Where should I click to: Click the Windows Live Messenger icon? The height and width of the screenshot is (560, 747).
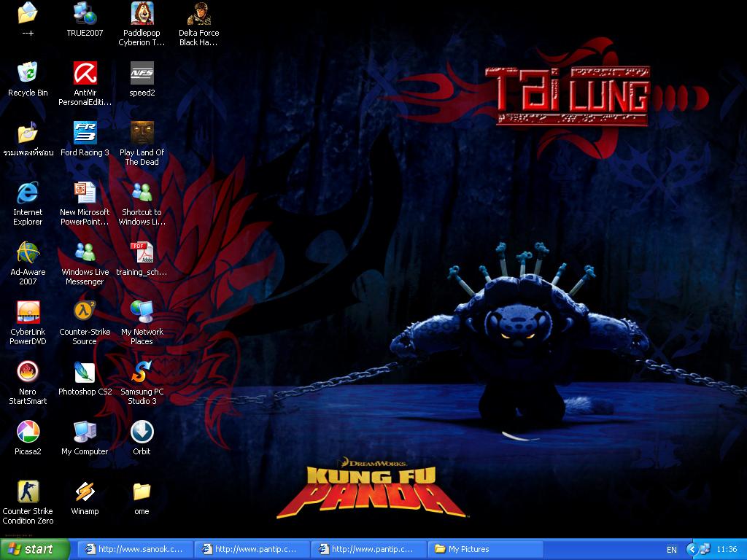(85, 252)
